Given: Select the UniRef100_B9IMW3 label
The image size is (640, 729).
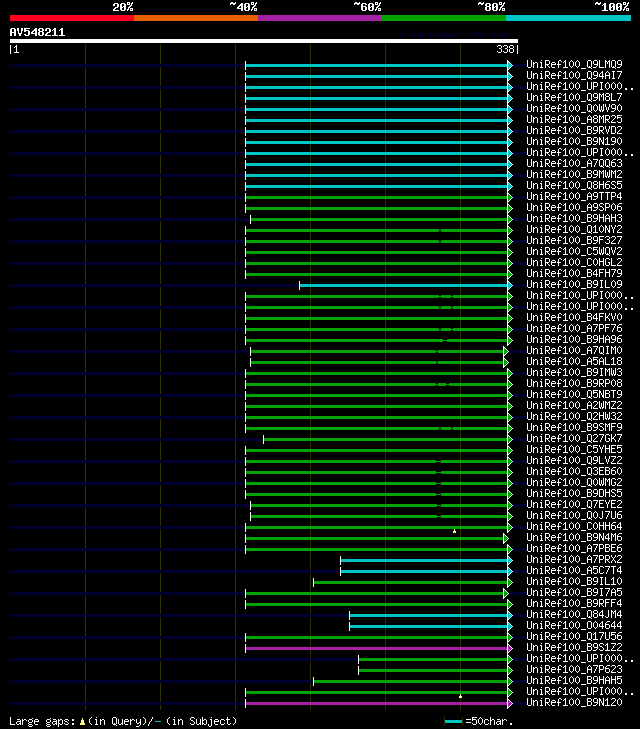Looking at the screenshot, I should pyautogui.click(x=574, y=372).
